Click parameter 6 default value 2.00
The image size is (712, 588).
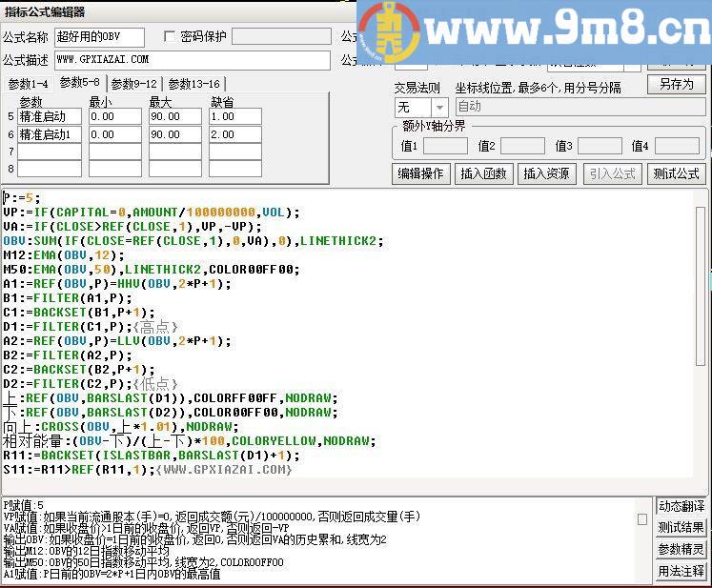235,135
